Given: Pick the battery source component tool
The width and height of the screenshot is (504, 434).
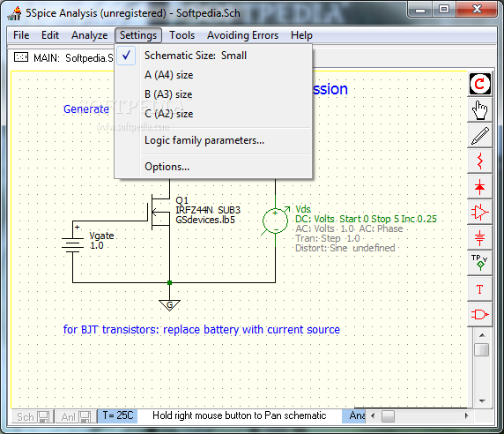Looking at the screenshot, I should [x=480, y=238].
